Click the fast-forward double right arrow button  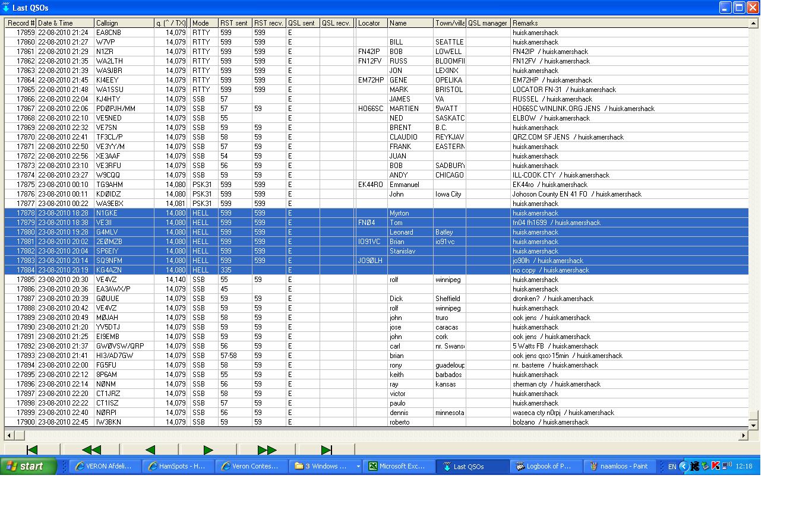pyautogui.click(x=267, y=450)
